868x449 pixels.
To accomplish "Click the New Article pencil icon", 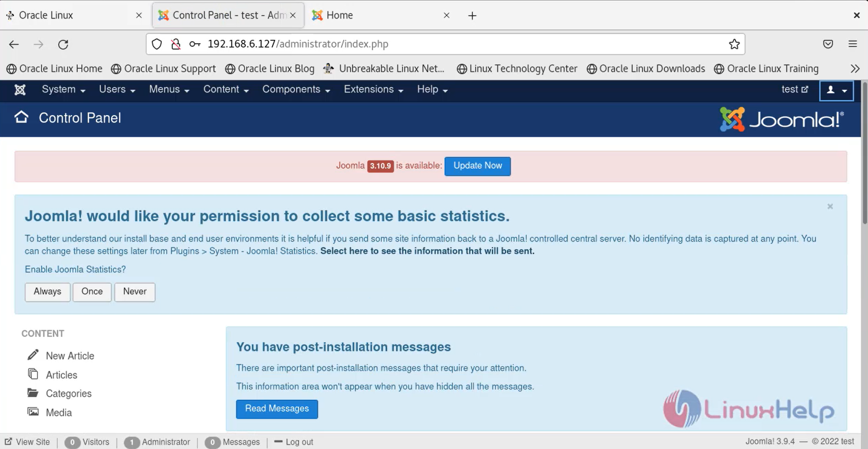I will tap(33, 355).
